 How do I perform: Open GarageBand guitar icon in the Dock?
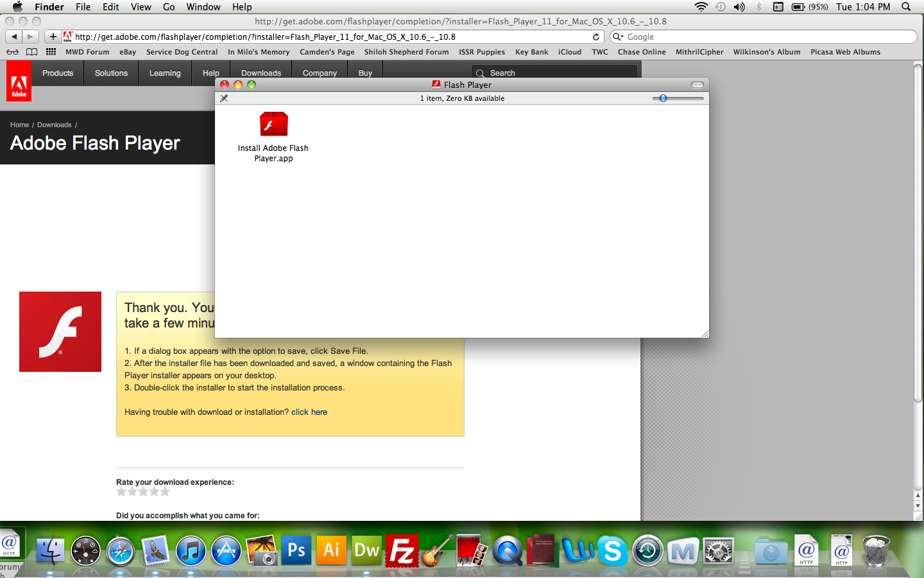(x=437, y=550)
